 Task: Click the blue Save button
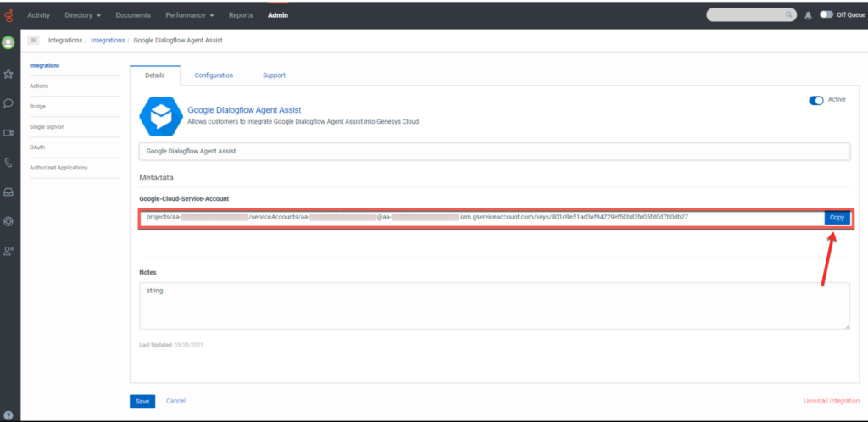[142, 401]
